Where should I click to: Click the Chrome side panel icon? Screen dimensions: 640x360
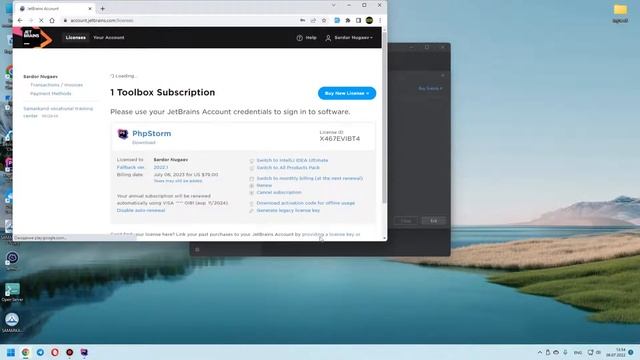pos(358,20)
